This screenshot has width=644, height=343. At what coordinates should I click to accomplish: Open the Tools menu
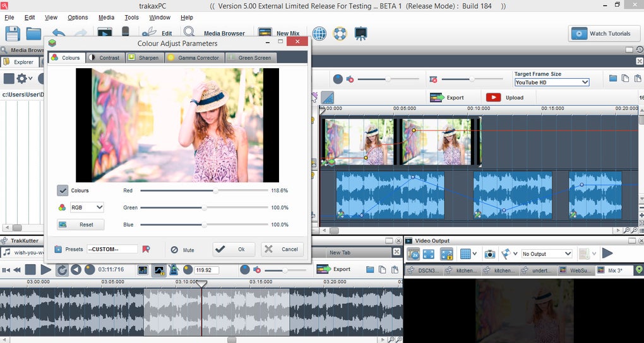tap(131, 17)
